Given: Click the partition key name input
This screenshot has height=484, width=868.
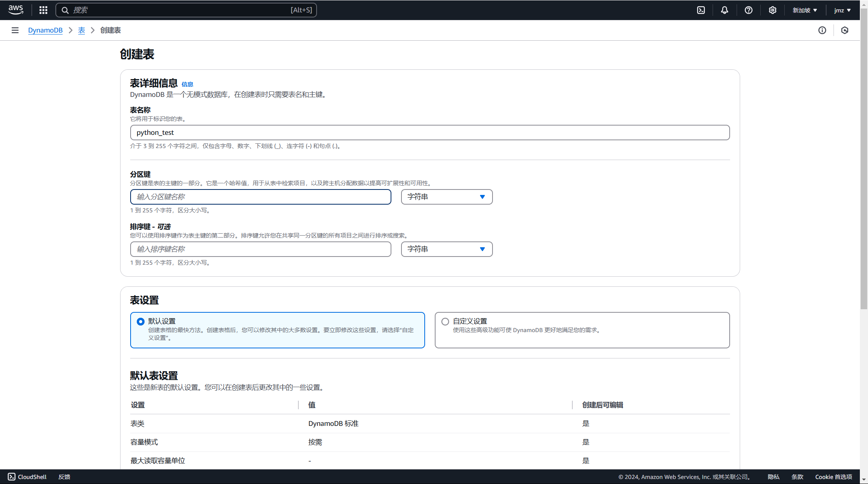Looking at the screenshot, I should click(x=261, y=197).
